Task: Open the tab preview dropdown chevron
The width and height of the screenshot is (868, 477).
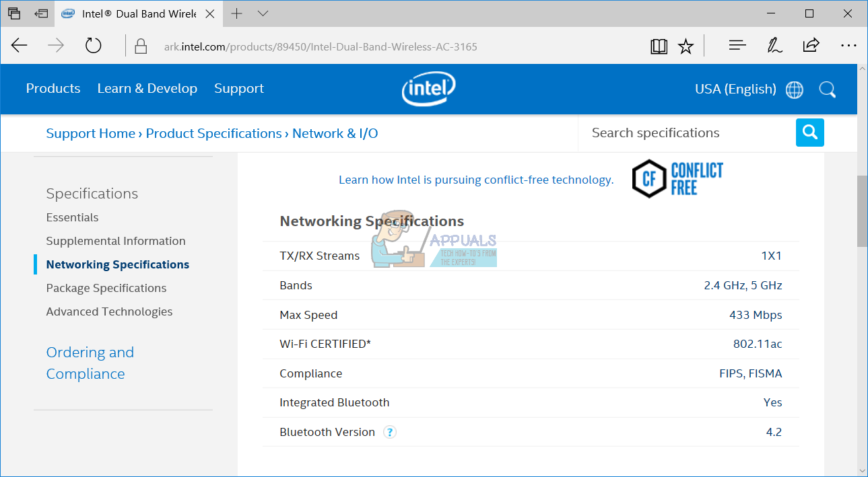Action: pos(263,13)
